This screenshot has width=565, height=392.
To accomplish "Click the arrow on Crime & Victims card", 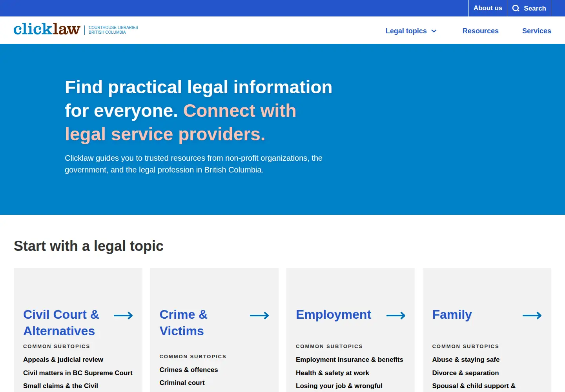I will (259, 316).
